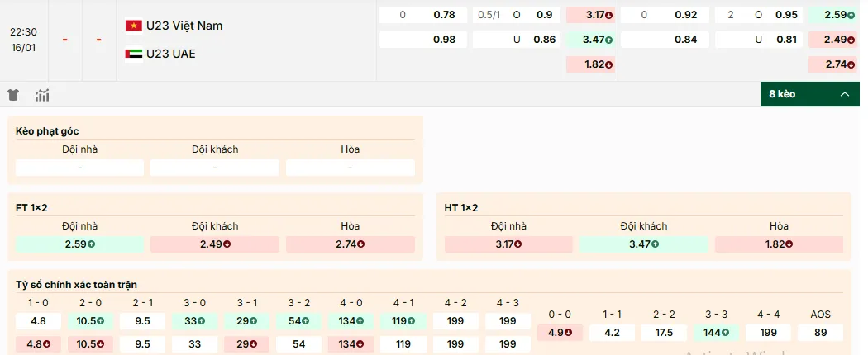Open the U23 Việt Nam team link
Viewport: 868px width, 355px height.
(x=184, y=26)
